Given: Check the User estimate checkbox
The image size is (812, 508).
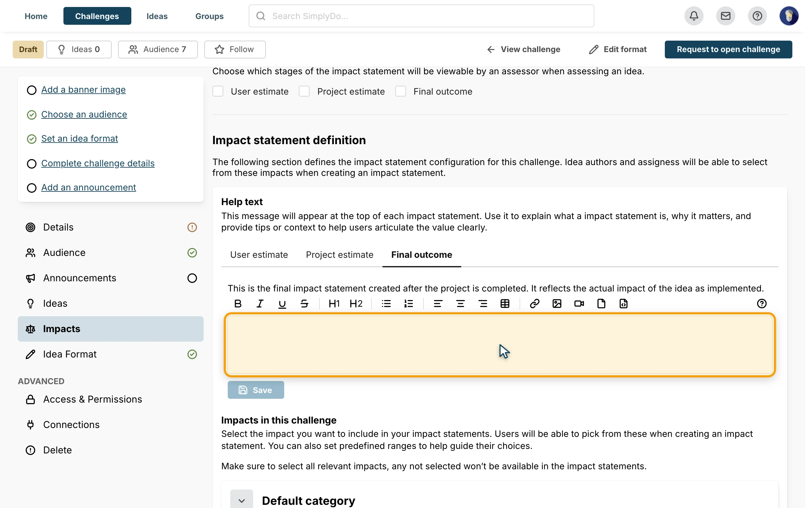Looking at the screenshot, I should 218,91.
